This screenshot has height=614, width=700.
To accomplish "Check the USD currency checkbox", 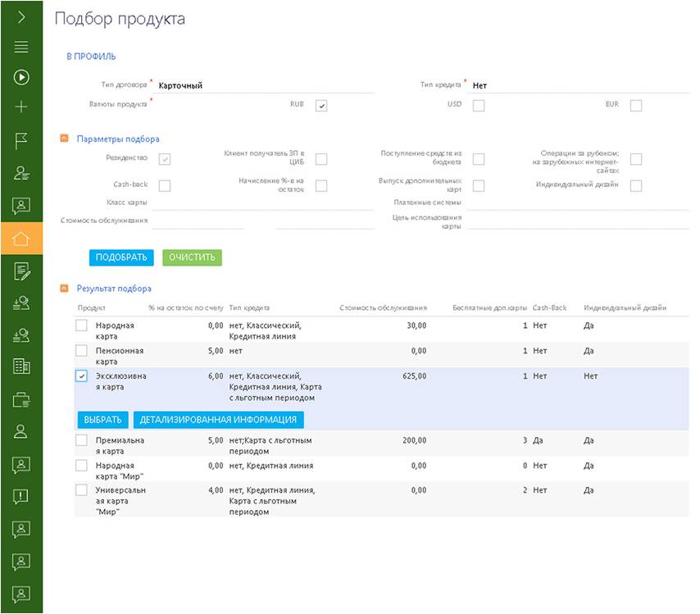I will (x=479, y=106).
